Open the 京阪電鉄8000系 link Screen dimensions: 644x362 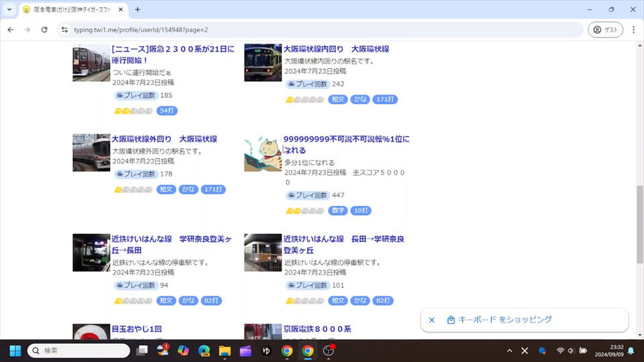pos(317,328)
